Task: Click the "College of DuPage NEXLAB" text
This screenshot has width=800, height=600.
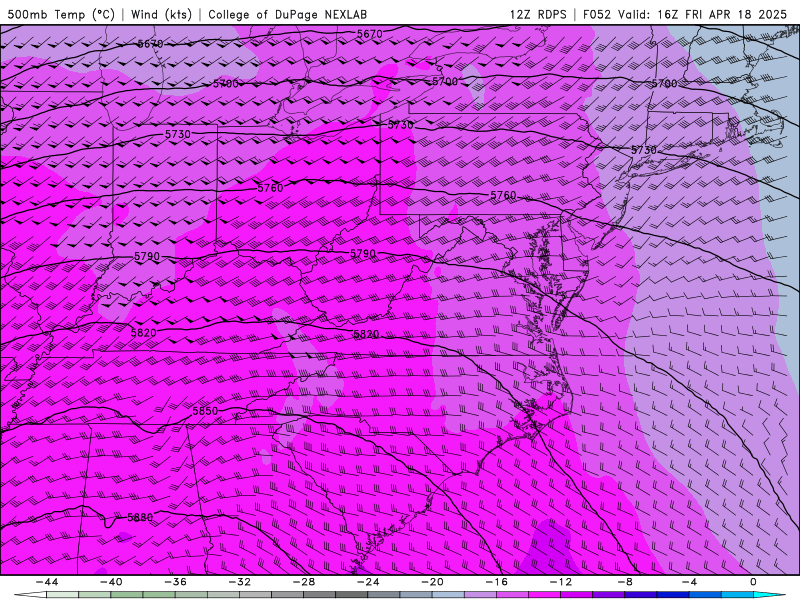Action: [x=287, y=14]
